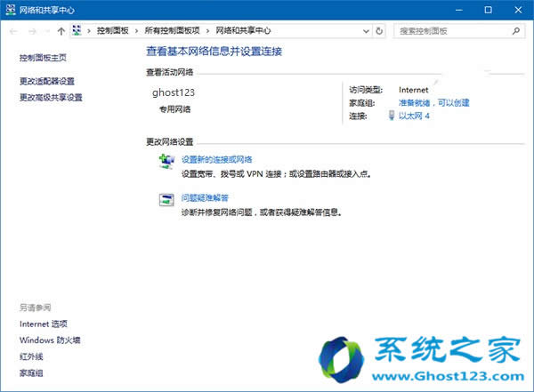Select 所有控制面板项 in the breadcrumb

(174, 30)
